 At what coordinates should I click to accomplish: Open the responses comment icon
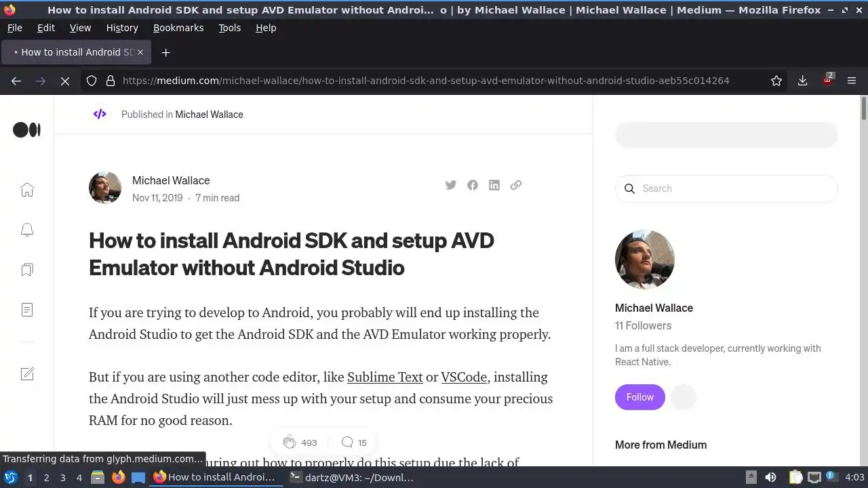pyautogui.click(x=347, y=443)
